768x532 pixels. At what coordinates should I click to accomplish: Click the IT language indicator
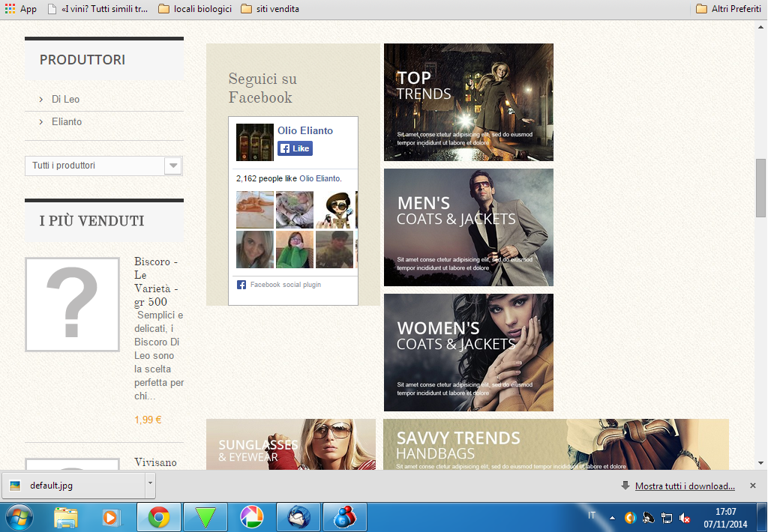coord(592,516)
